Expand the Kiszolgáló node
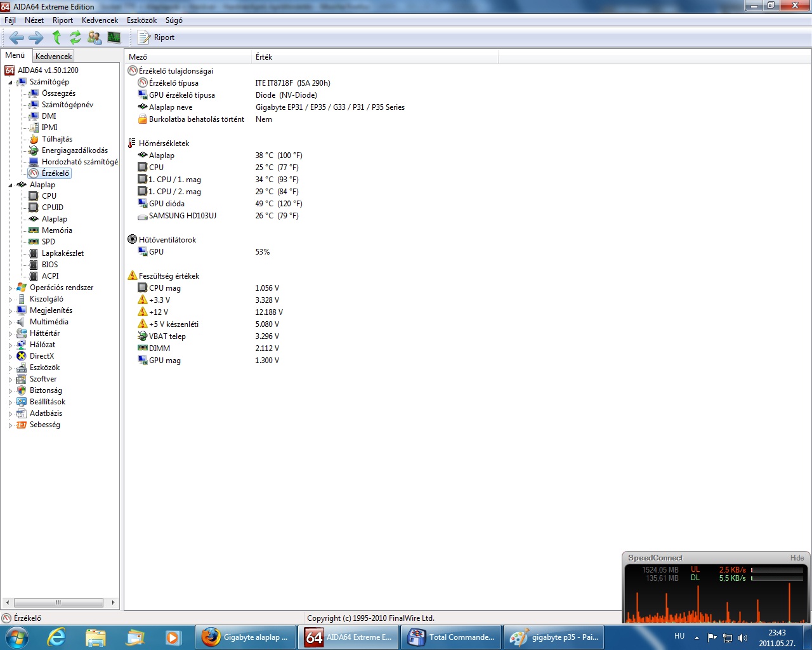Screen dimensions: 812x650 (x=10, y=300)
